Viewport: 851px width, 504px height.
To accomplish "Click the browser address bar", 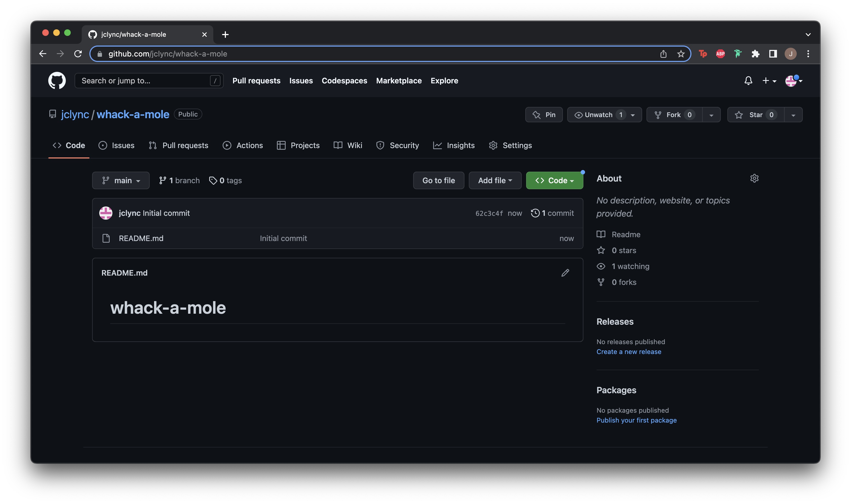I will pos(390,54).
